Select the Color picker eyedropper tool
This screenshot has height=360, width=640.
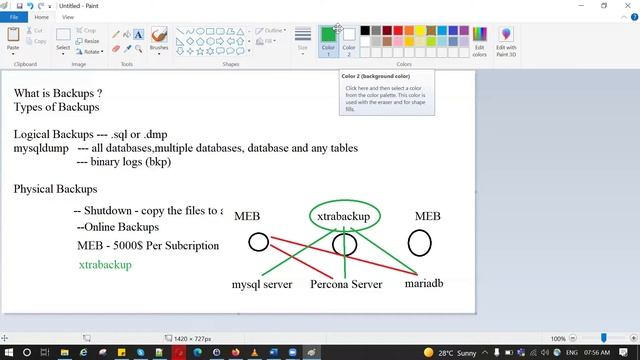tap(127, 49)
